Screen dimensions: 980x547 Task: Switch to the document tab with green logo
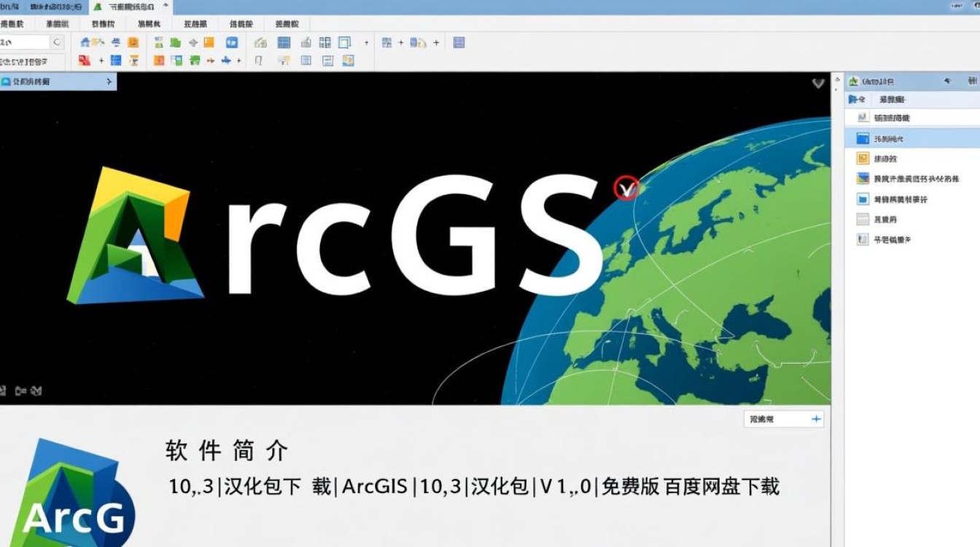point(128,7)
